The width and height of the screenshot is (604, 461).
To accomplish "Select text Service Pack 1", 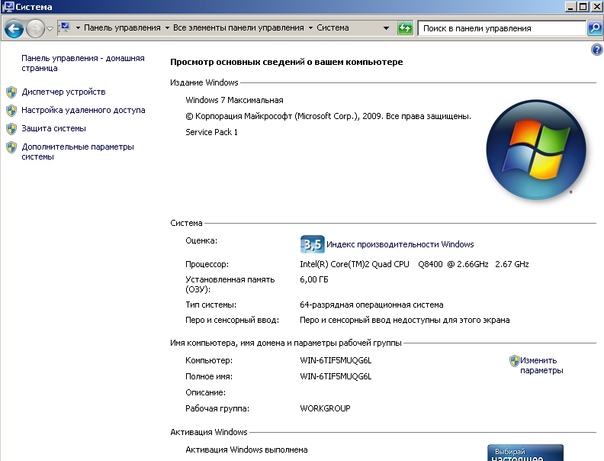I will 211,132.
